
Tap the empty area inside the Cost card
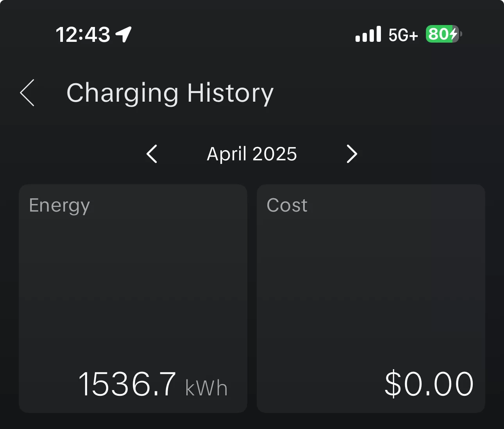(371, 289)
